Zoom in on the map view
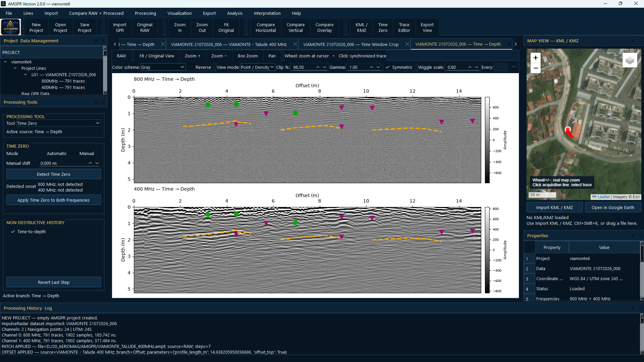644x362 pixels. point(536,58)
